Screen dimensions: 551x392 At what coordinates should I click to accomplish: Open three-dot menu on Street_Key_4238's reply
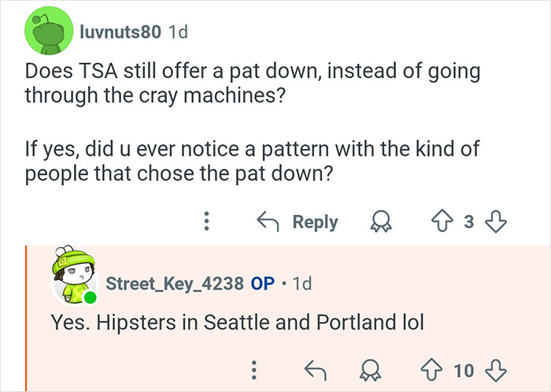point(253,370)
